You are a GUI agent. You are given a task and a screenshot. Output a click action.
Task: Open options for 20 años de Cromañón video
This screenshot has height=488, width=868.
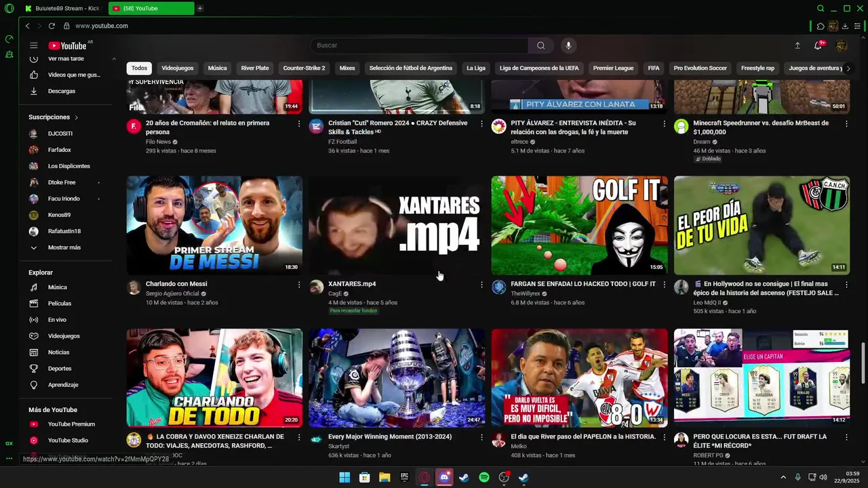click(x=298, y=124)
